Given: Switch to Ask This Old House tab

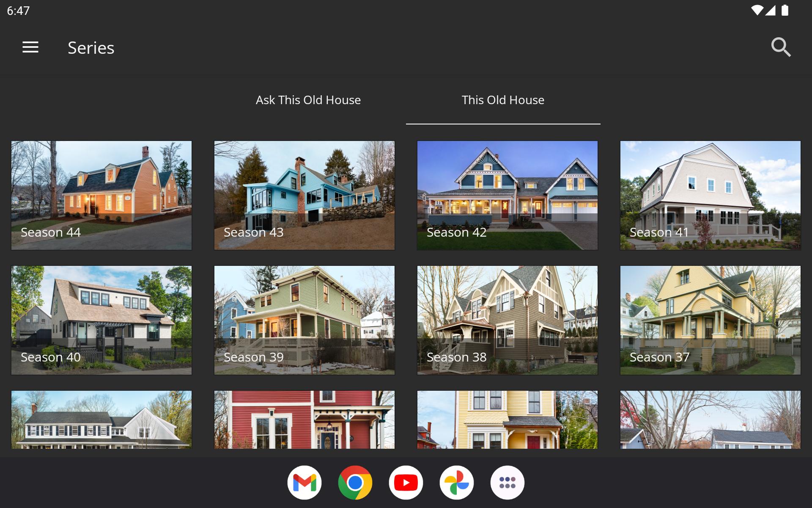Looking at the screenshot, I should (x=308, y=100).
